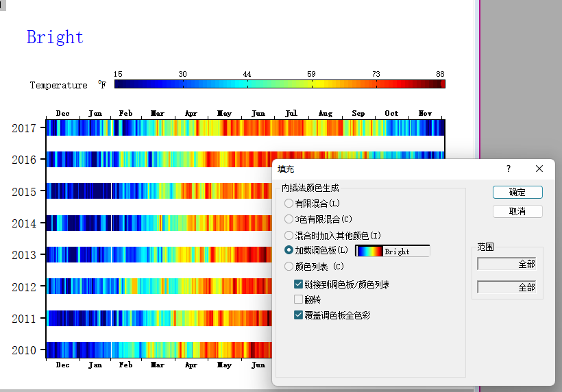The width and height of the screenshot is (562, 392).
Task: Pick the 颜色列表 (C) radio option
Action: point(289,267)
